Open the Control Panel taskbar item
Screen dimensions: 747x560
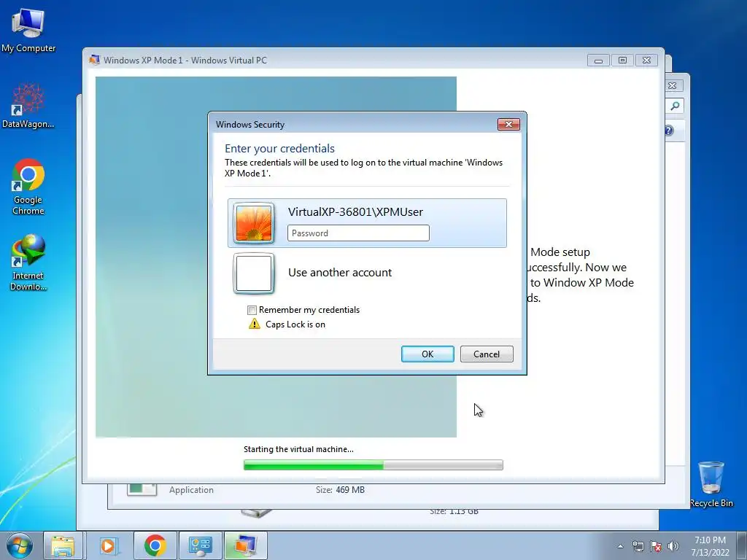[200, 545]
